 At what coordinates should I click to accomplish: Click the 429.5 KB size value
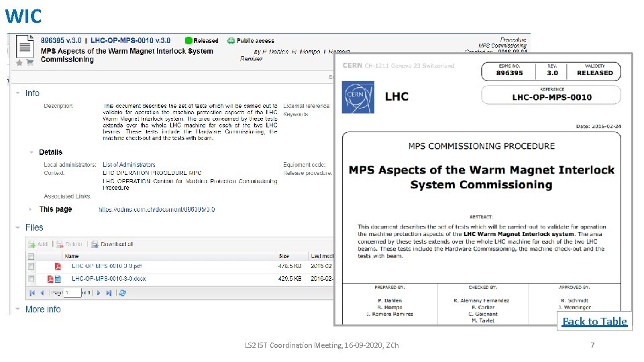pos(290,279)
